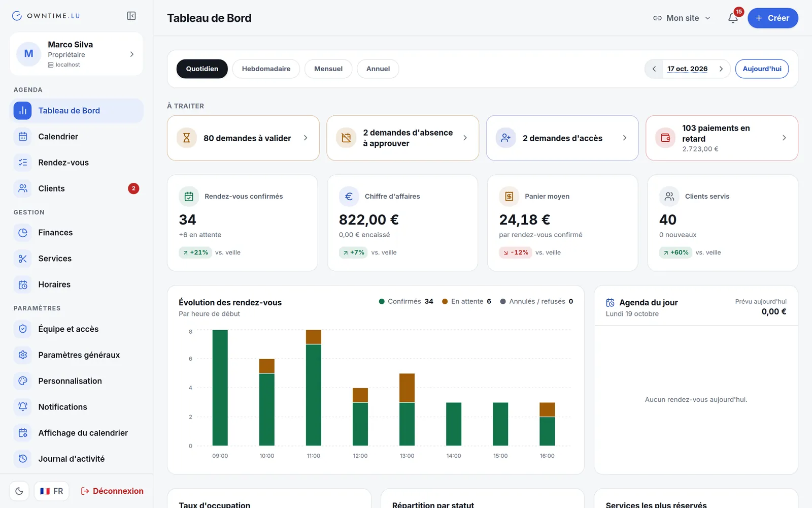Switch to the Hebdomadaire tab
The height and width of the screenshot is (508, 812).
pos(266,69)
